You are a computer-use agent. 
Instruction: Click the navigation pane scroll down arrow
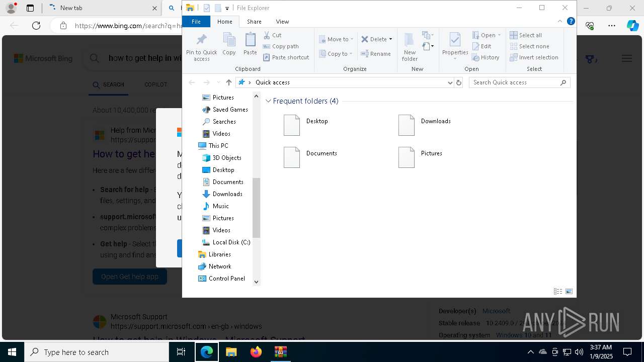(x=256, y=282)
